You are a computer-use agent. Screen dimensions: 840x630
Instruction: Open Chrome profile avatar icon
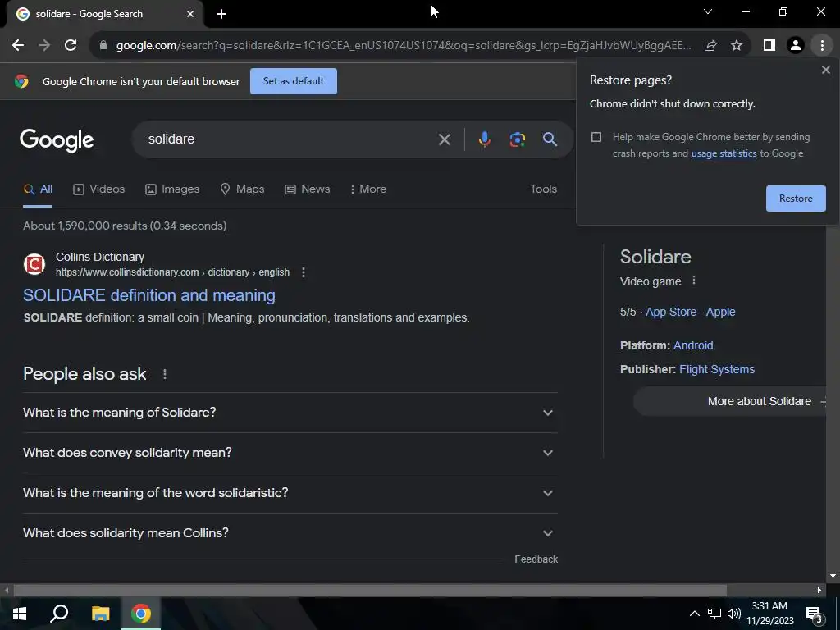tap(796, 46)
